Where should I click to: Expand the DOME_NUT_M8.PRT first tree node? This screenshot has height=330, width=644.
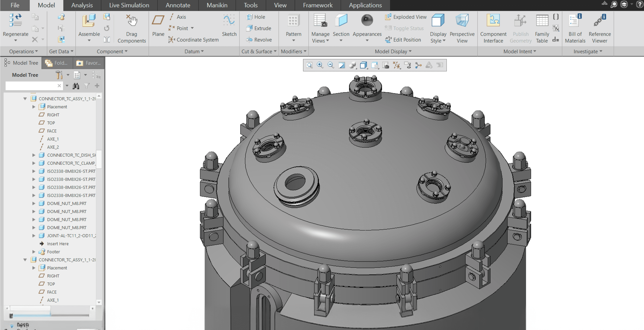[x=34, y=203]
